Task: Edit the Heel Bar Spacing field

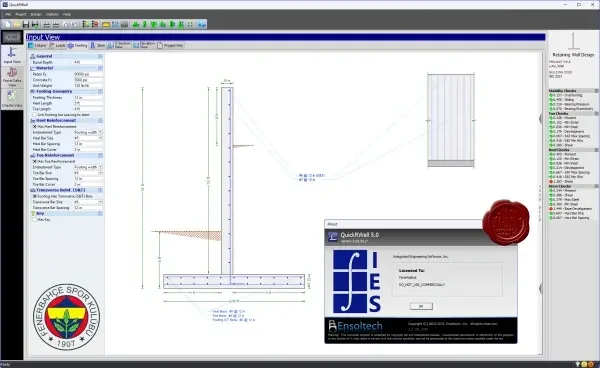Action: pyautogui.click(x=88, y=144)
